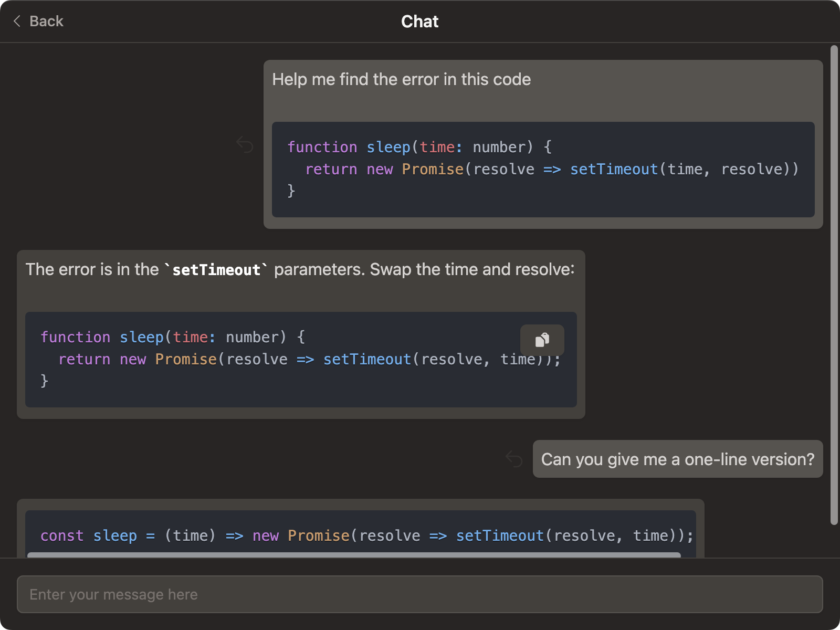This screenshot has width=840, height=630.
Task: Click the vertical chat scrollbar
Action: tap(834, 285)
